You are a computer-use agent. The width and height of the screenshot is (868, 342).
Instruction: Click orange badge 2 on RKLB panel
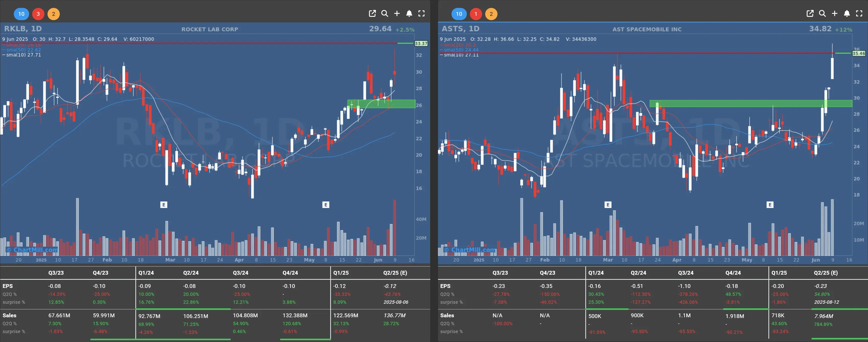pos(54,14)
